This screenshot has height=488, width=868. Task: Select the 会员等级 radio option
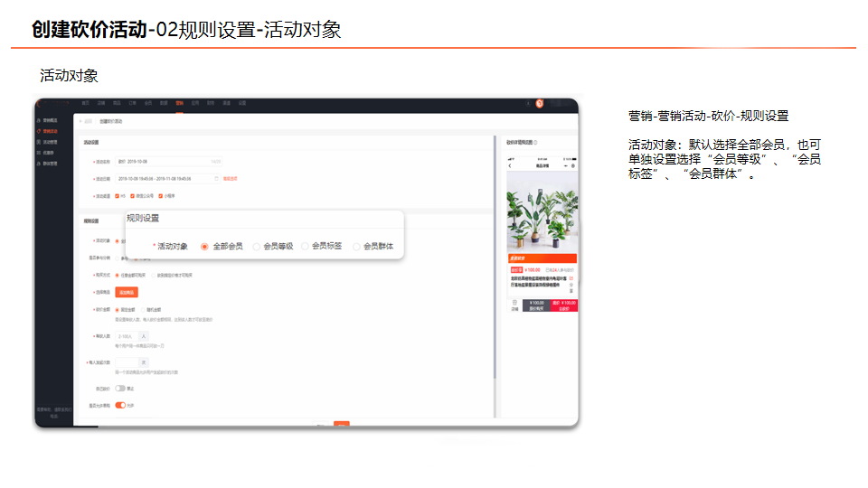tap(256, 247)
